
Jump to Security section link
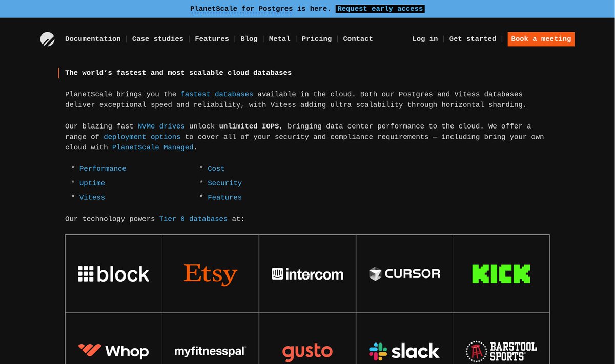pyautogui.click(x=224, y=183)
